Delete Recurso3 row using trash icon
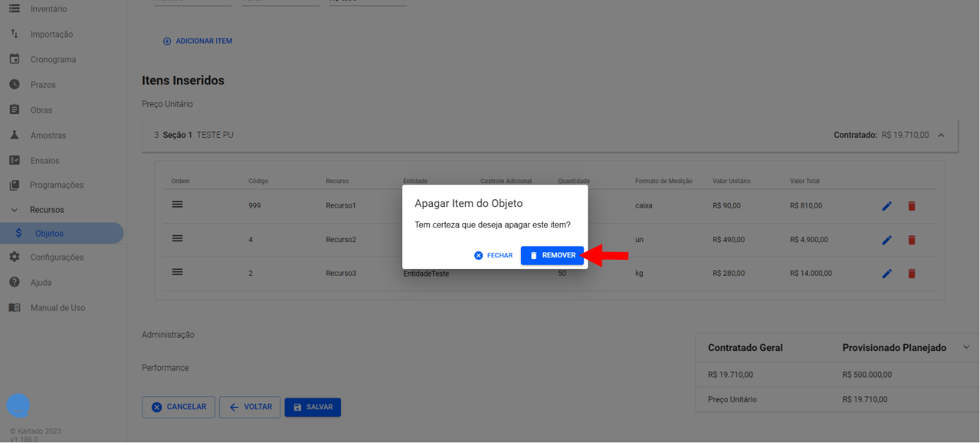 point(911,274)
